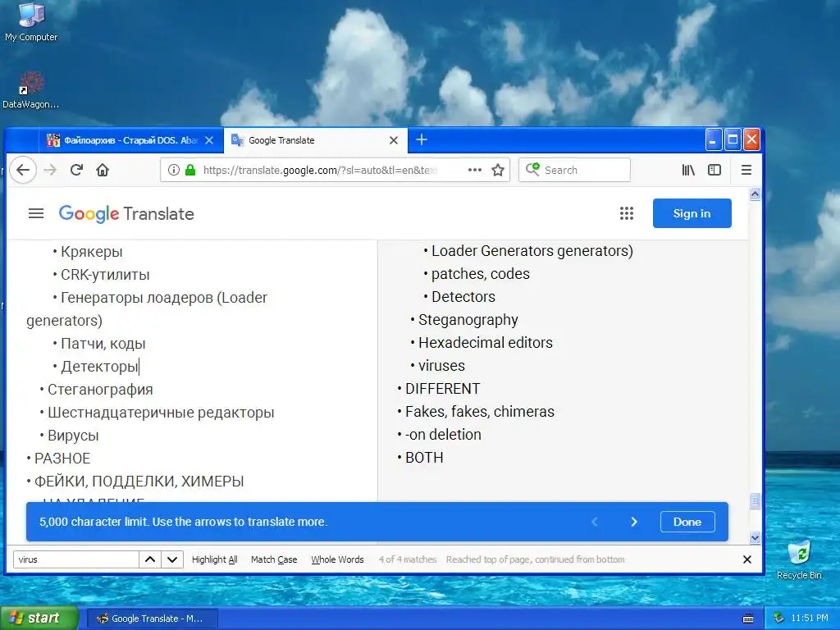Sign in to Google
840x630 pixels.
[692, 213]
